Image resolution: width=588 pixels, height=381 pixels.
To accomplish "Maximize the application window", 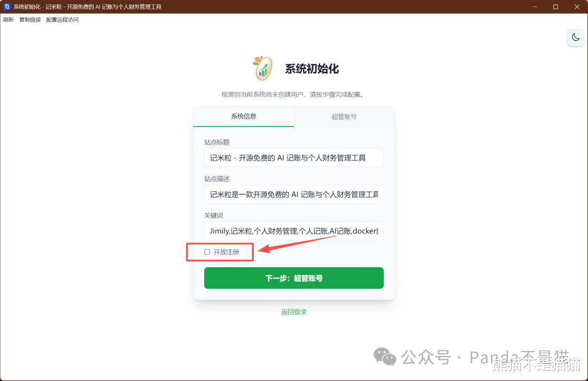I will point(555,7).
